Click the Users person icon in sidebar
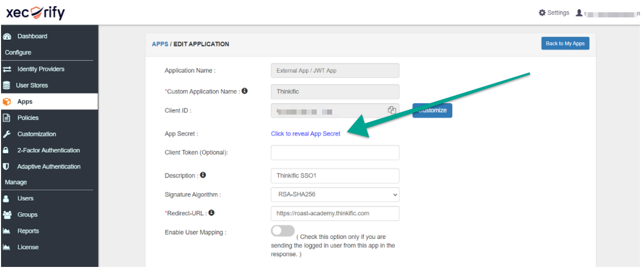644x270 pixels. [6, 198]
